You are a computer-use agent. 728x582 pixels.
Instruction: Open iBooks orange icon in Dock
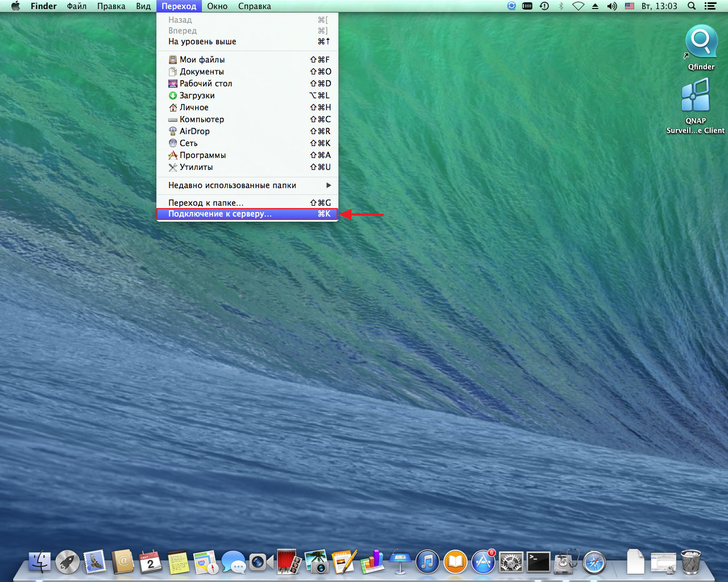pyautogui.click(x=455, y=562)
